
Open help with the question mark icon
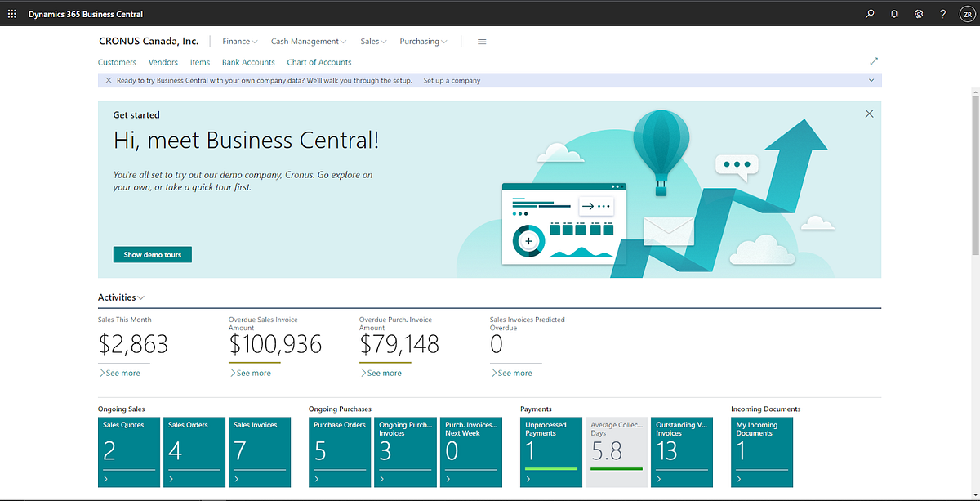(942, 13)
